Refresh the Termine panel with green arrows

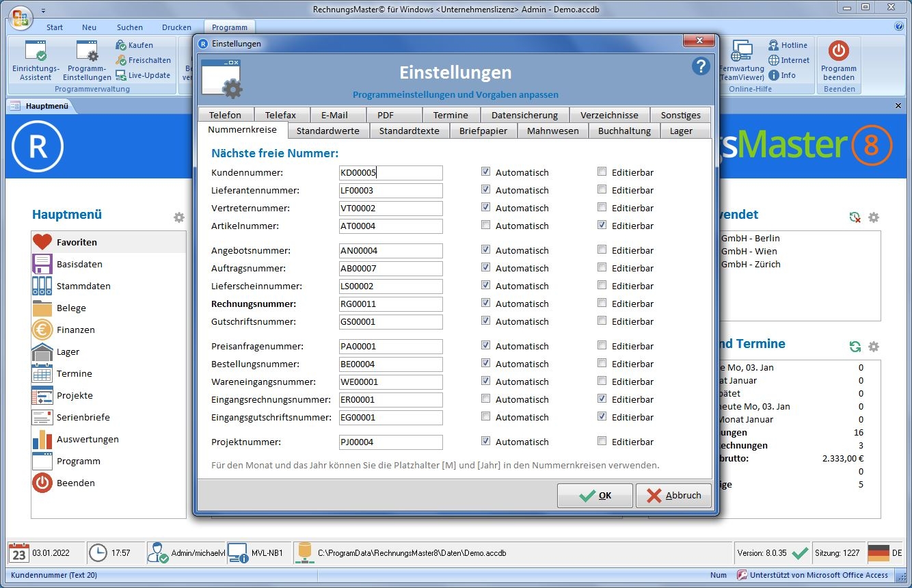tap(855, 347)
